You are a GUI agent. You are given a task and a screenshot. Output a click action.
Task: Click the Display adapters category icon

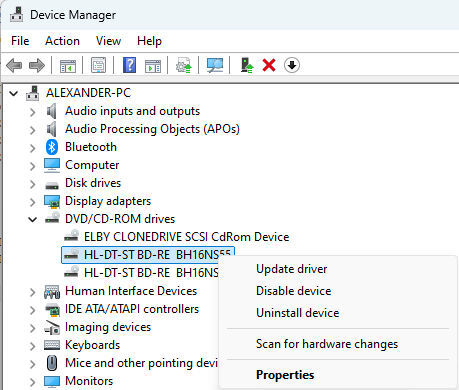click(x=52, y=201)
